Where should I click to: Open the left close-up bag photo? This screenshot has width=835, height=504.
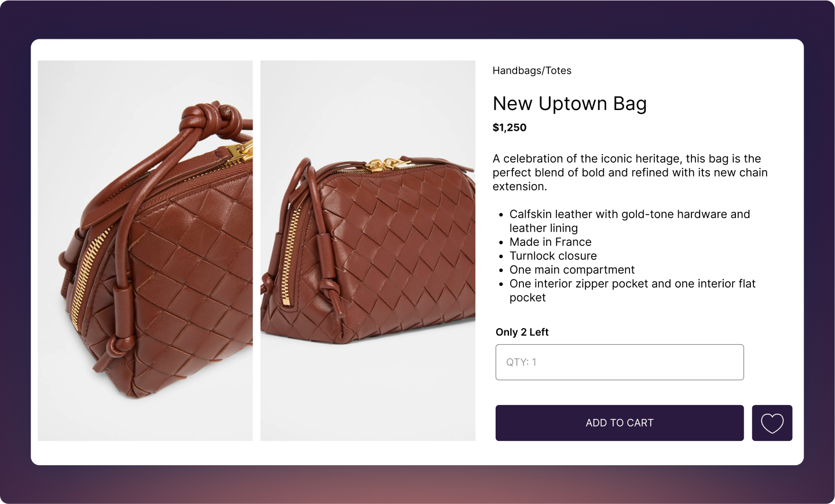pyautogui.click(x=145, y=251)
